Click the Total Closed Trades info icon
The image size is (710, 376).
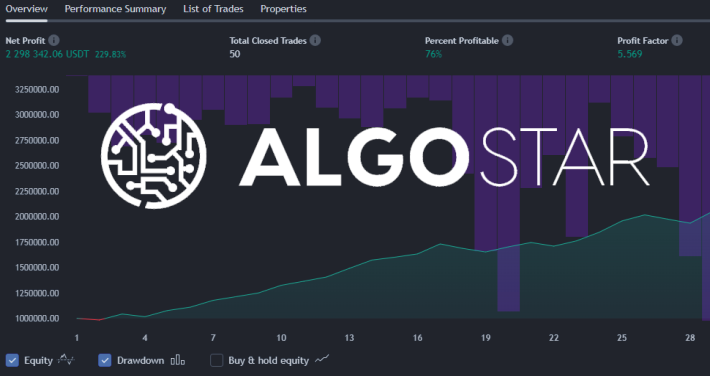click(x=315, y=40)
